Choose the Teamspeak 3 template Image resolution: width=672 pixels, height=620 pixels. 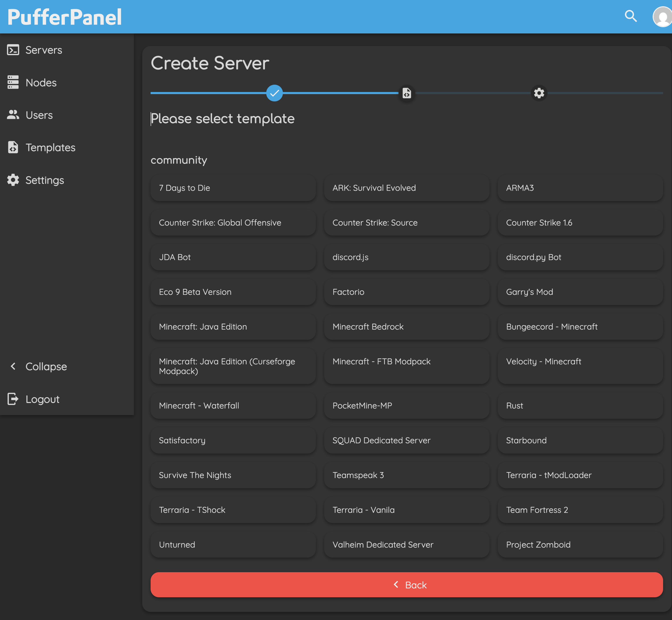tap(407, 475)
